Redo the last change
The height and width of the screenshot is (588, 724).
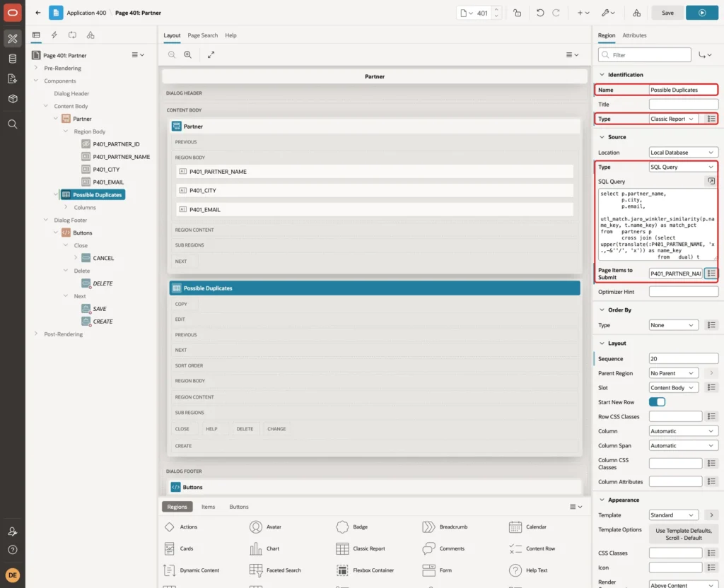(556, 13)
